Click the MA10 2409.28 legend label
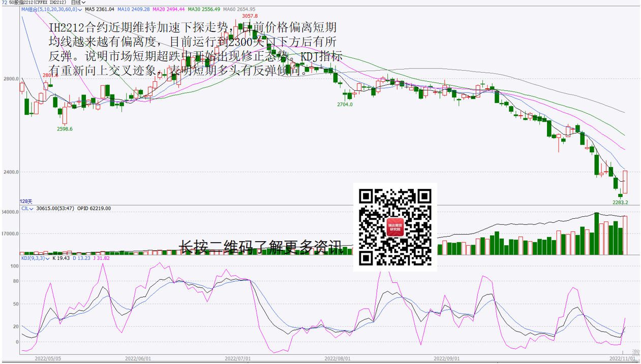 133,9
